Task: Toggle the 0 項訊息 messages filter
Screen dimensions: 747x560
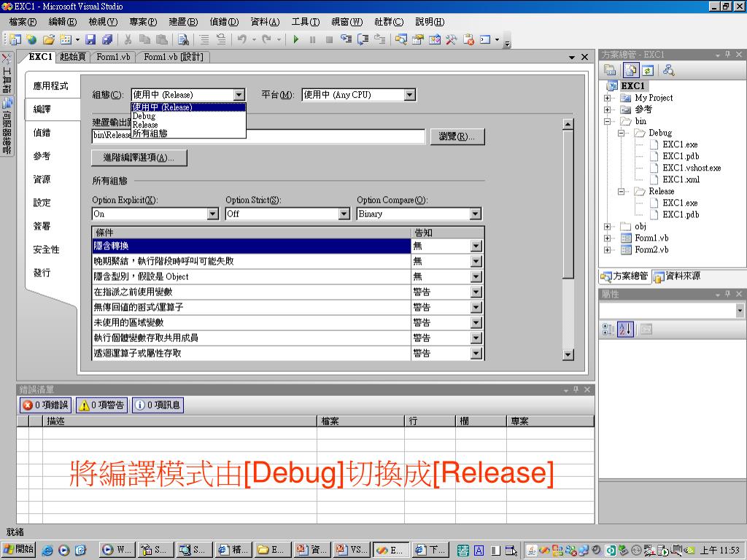Action: click(158, 405)
